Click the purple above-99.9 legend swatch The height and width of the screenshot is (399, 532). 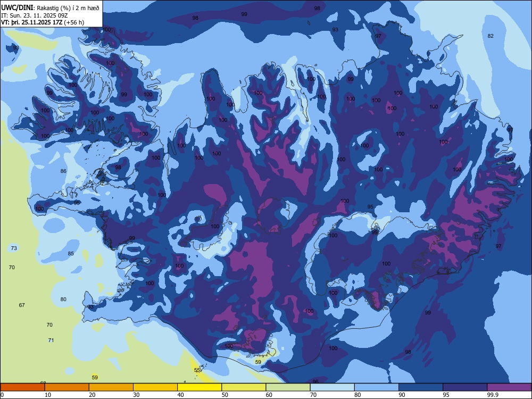coord(509,387)
